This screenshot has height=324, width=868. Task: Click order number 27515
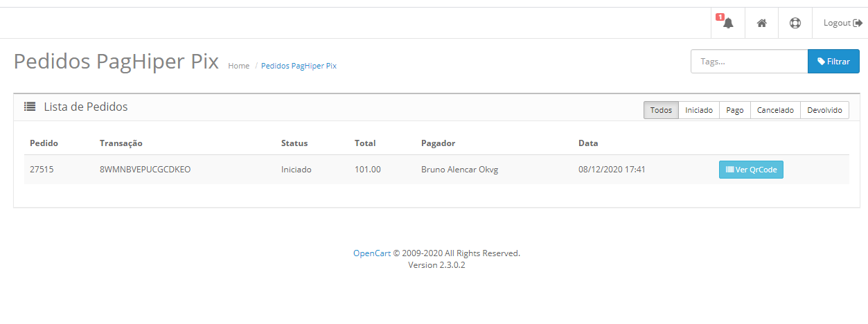point(42,170)
